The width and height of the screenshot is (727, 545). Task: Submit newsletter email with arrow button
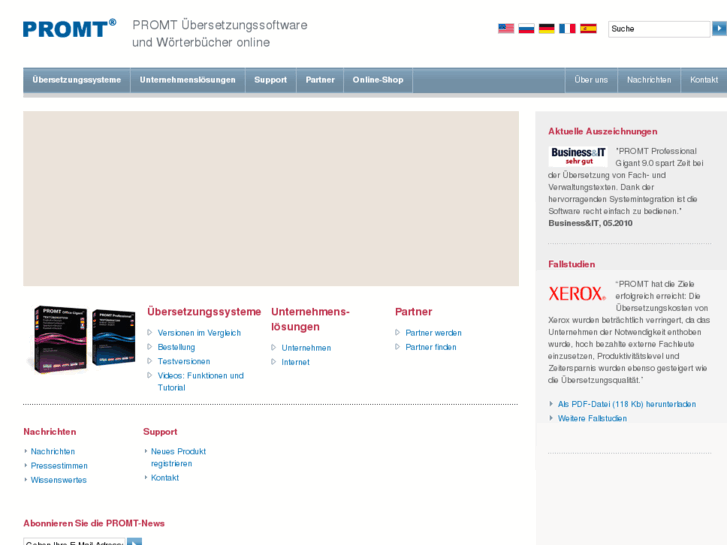pos(134,541)
